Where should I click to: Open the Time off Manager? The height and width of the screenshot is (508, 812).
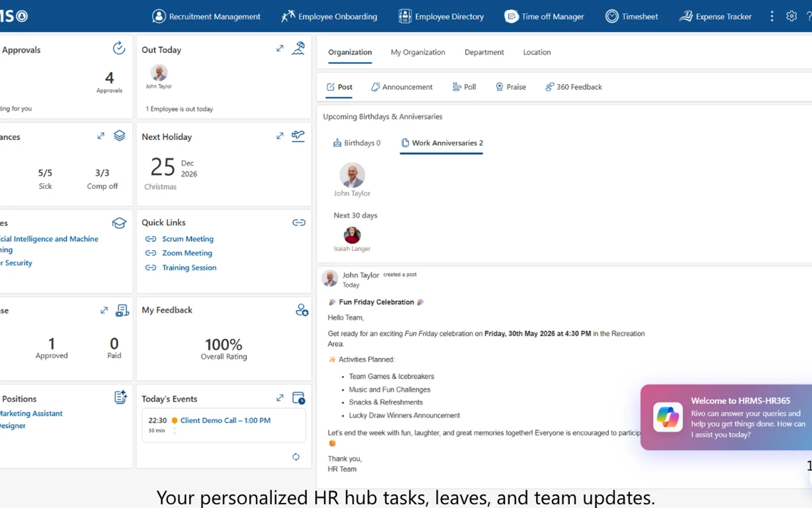pos(544,16)
